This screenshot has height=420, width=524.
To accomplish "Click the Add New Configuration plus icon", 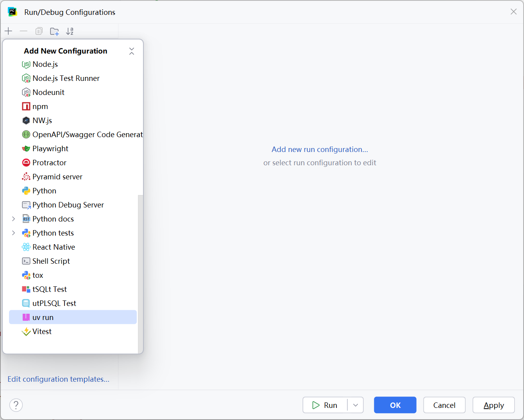I will 9,31.
